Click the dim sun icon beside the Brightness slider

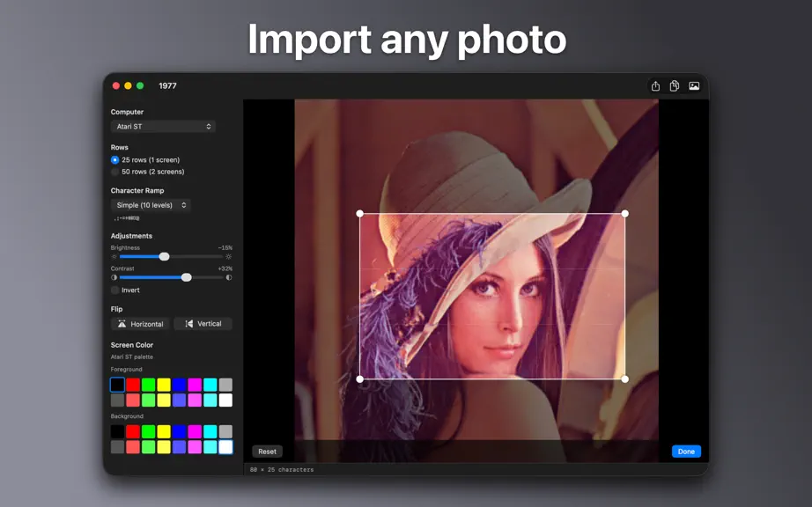click(114, 257)
